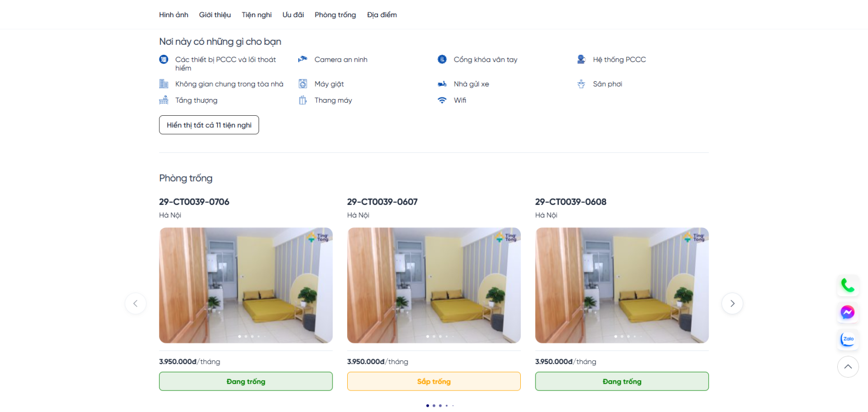868x412 pixels.
Task: Click the Thang máy elevator icon
Action: click(x=302, y=100)
